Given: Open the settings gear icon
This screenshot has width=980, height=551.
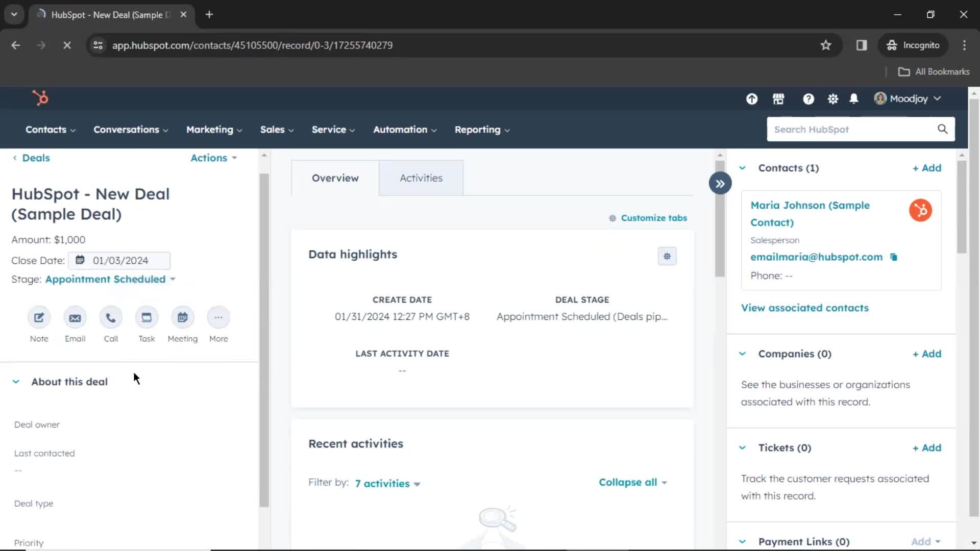Looking at the screenshot, I should [833, 99].
